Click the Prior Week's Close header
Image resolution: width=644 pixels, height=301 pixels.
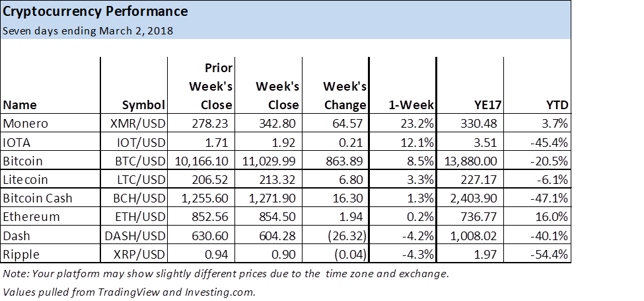(x=210, y=87)
